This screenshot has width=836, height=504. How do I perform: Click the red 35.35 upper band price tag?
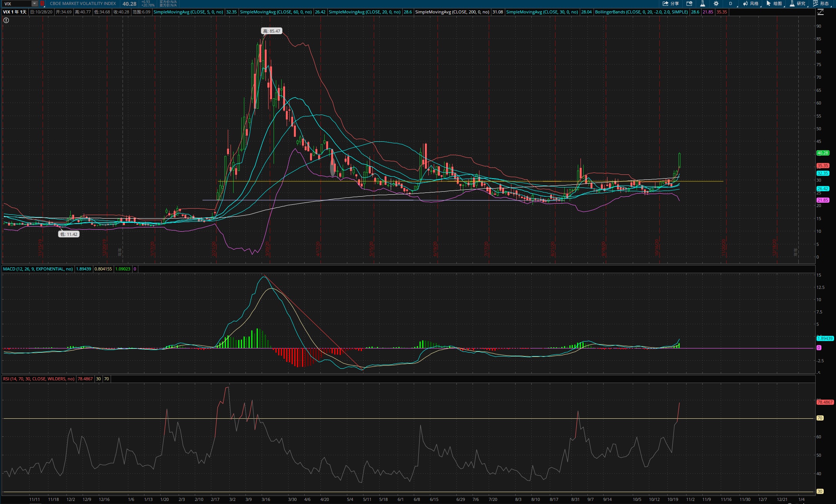(x=823, y=166)
